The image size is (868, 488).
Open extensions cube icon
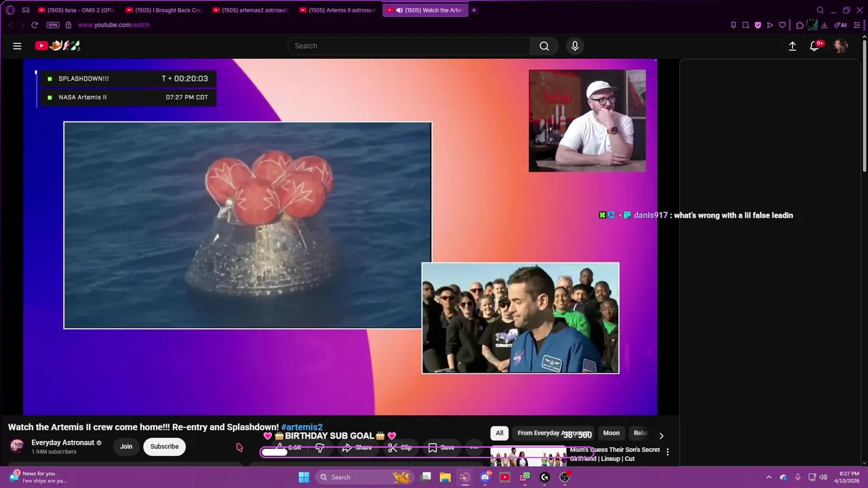click(800, 25)
